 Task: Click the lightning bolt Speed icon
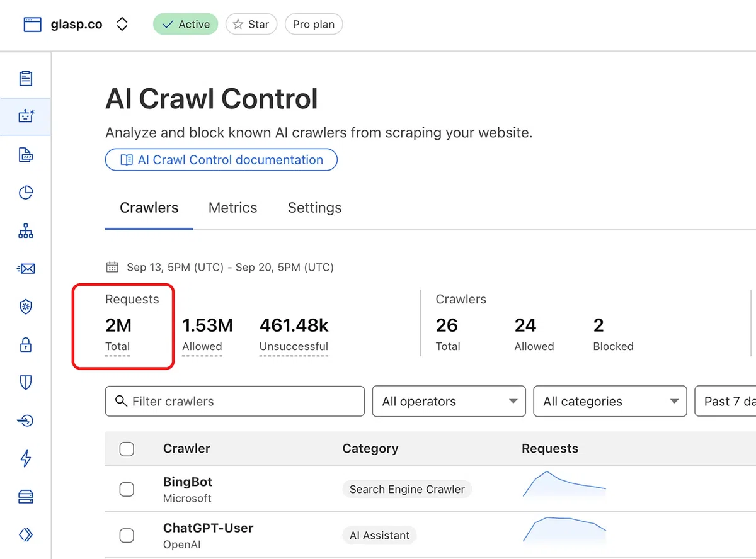point(26,458)
